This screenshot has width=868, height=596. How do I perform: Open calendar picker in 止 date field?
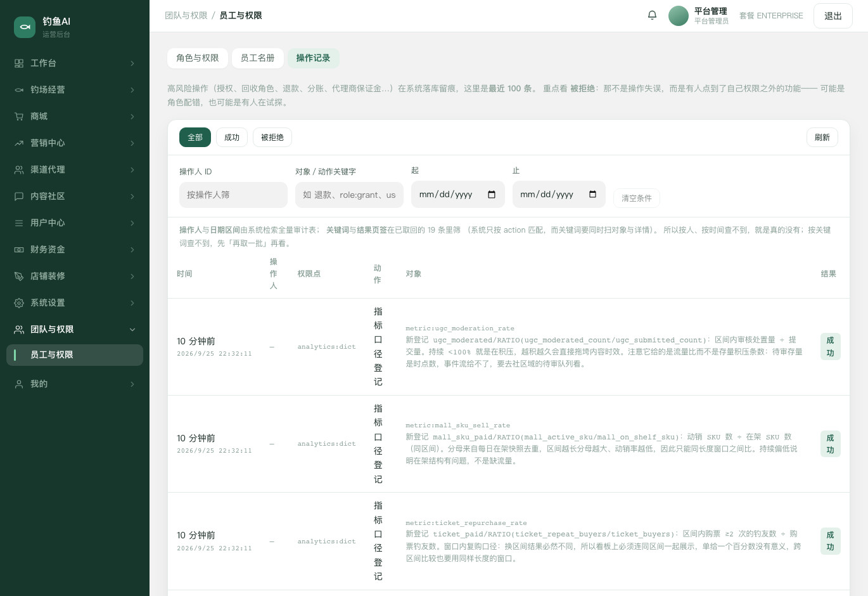593,195
